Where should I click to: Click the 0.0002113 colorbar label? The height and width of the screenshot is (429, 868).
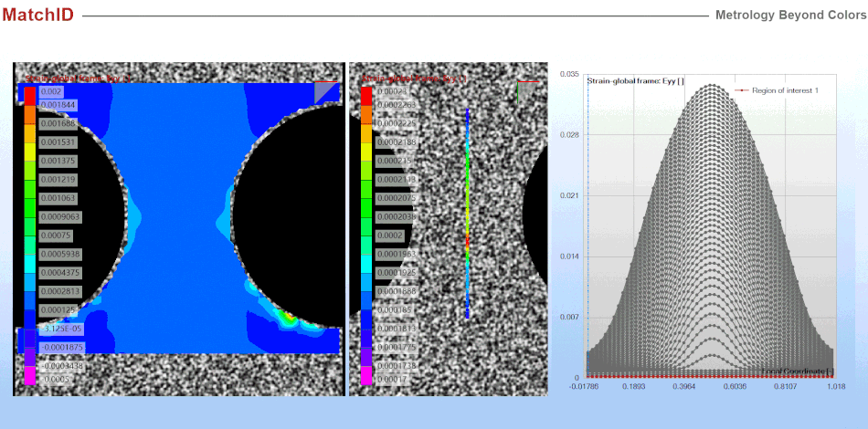pyautogui.click(x=396, y=180)
